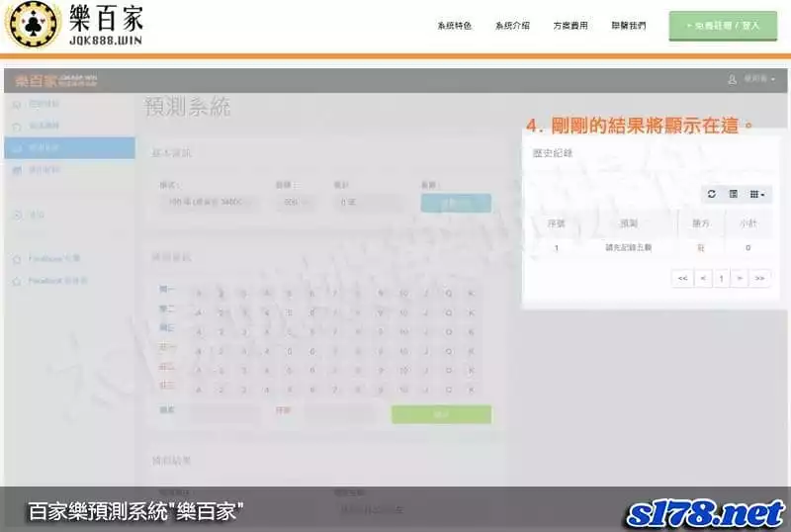The width and height of the screenshot is (791, 532).
Task: Select page 1 in history pagination
Action: pos(722,278)
